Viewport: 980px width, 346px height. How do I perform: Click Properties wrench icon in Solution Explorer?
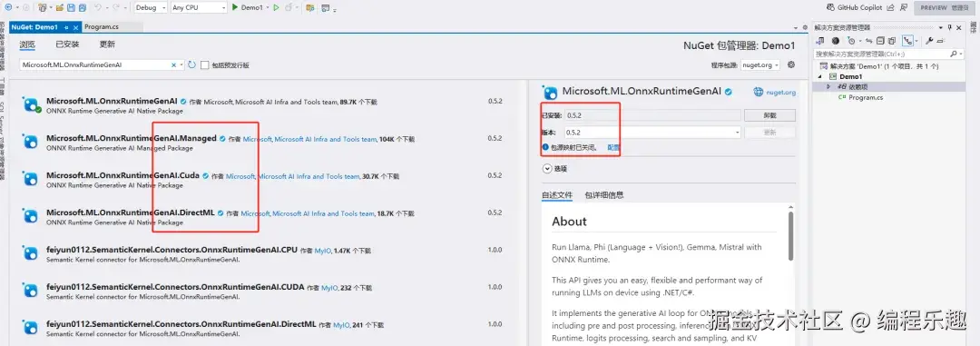[929, 41]
